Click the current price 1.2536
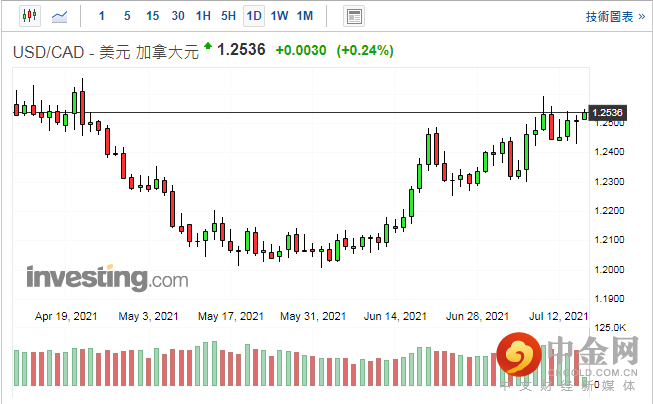This screenshot has height=404, width=653. point(241,50)
